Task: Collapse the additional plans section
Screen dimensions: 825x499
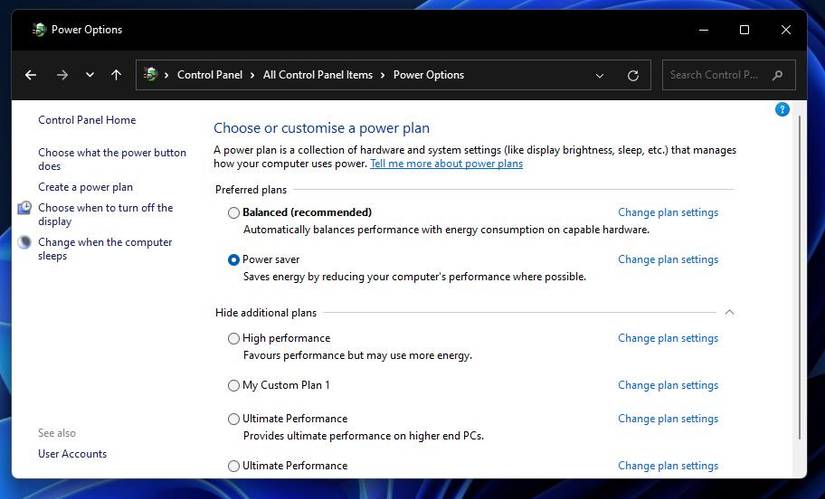Action: [x=729, y=312]
